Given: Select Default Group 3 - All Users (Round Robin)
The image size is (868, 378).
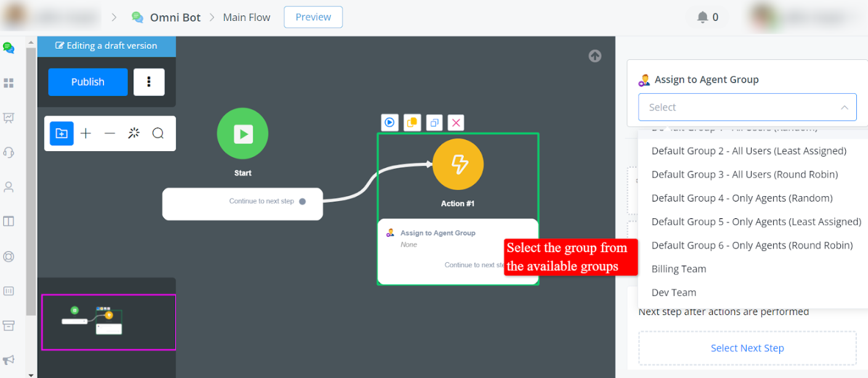Looking at the screenshot, I should coord(744,175).
